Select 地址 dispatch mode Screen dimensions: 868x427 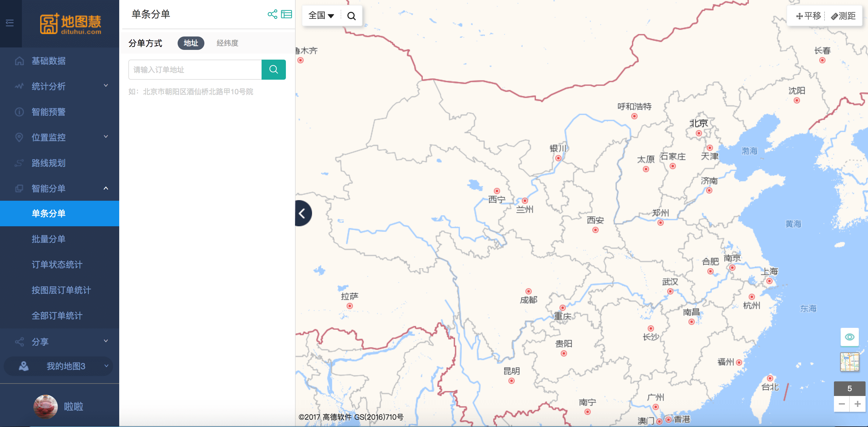click(x=191, y=43)
